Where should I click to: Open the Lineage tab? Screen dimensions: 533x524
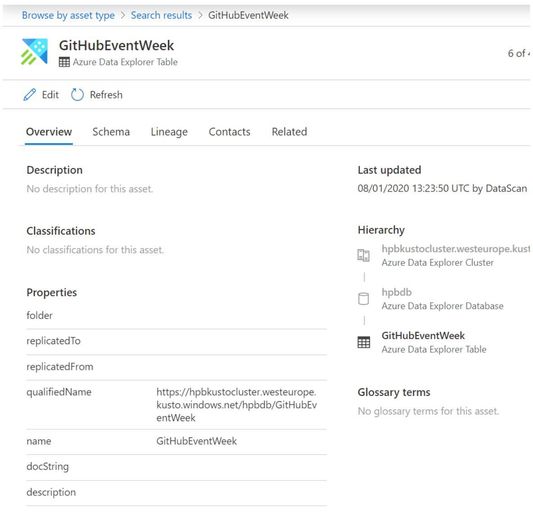[169, 132]
